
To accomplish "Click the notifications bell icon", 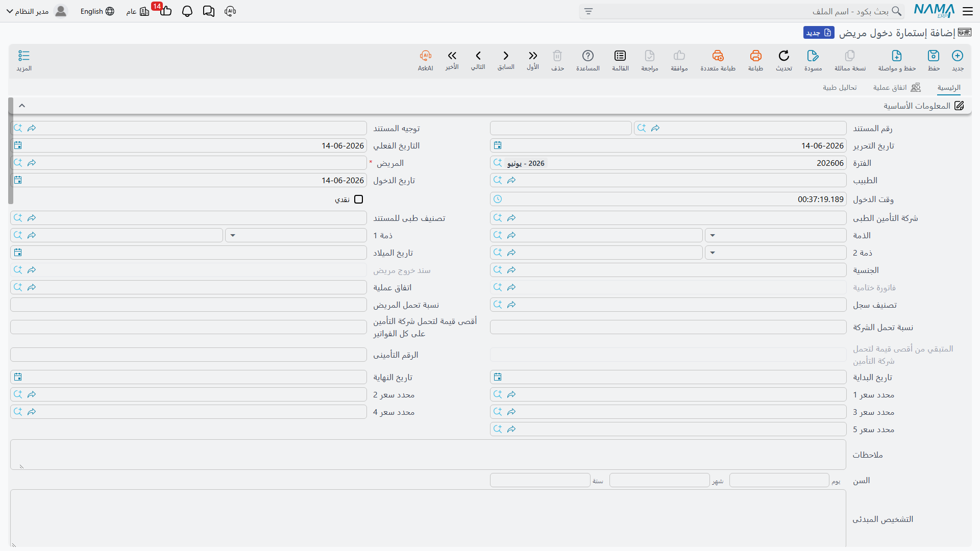I will (x=187, y=11).
